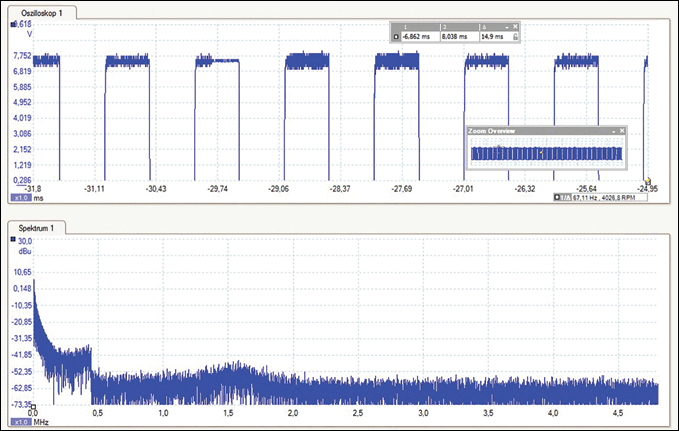Select ruler 1 value -6,862 ms

(418, 36)
